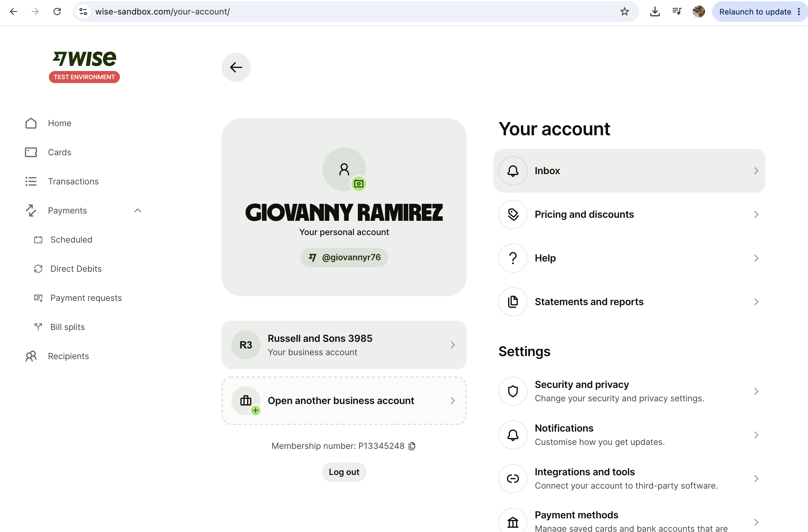Viewport: 808px width, 532px height.
Task: Click the profile avatar placeholder
Action: 344,169
